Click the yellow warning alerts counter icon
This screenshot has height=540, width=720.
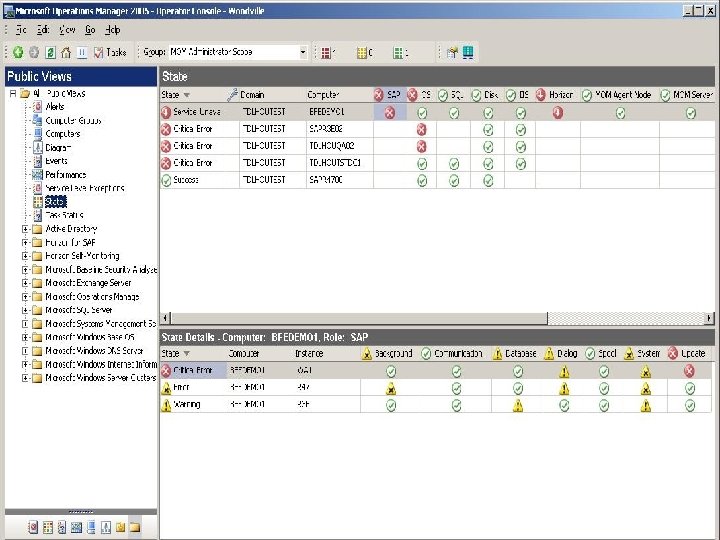pos(362,53)
